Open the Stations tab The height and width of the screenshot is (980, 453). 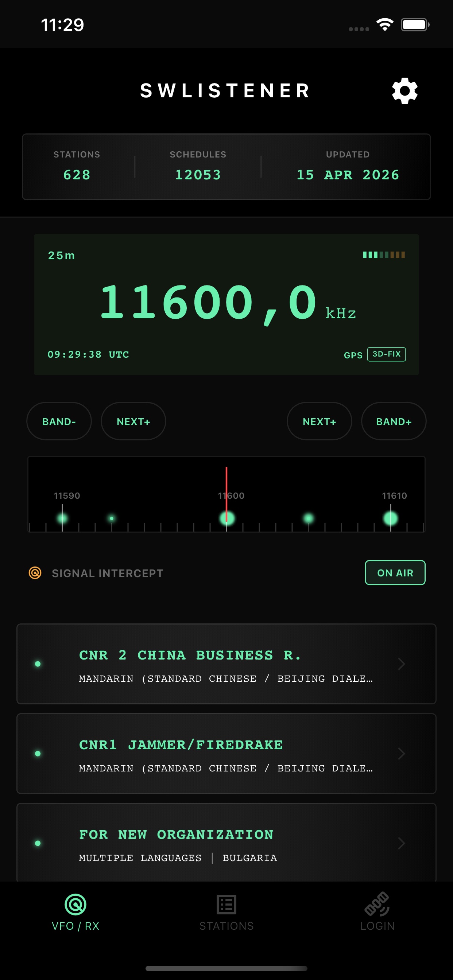point(226,912)
